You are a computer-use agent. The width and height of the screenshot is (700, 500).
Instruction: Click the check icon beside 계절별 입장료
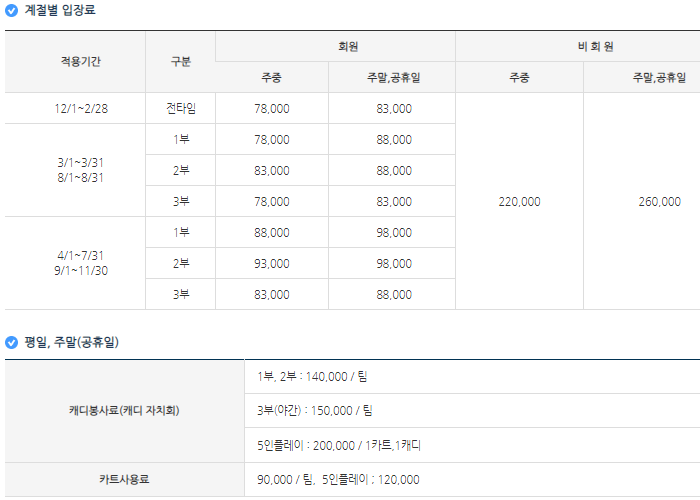12,10
